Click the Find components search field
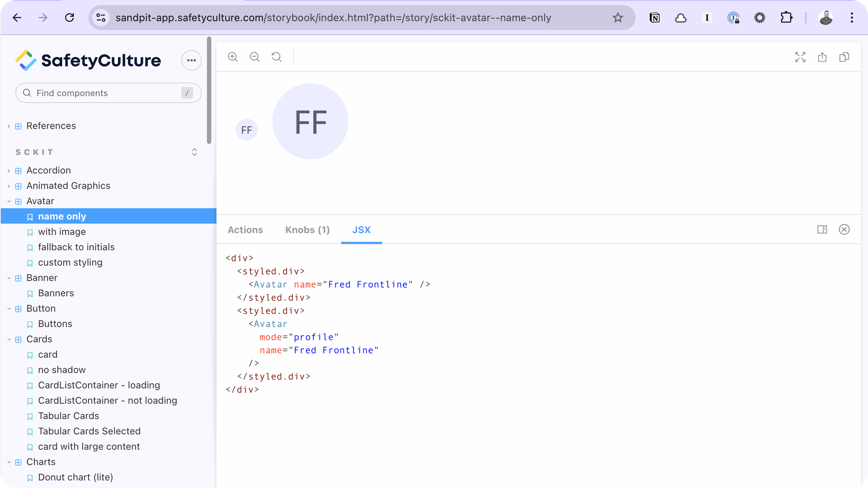The image size is (868, 488). point(105,93)
